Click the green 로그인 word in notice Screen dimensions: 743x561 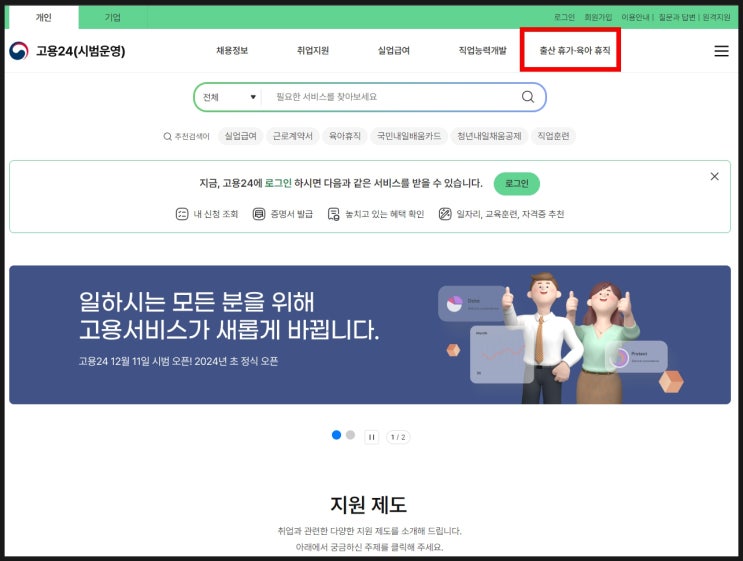pyautogui.click(x=278, y=183)
